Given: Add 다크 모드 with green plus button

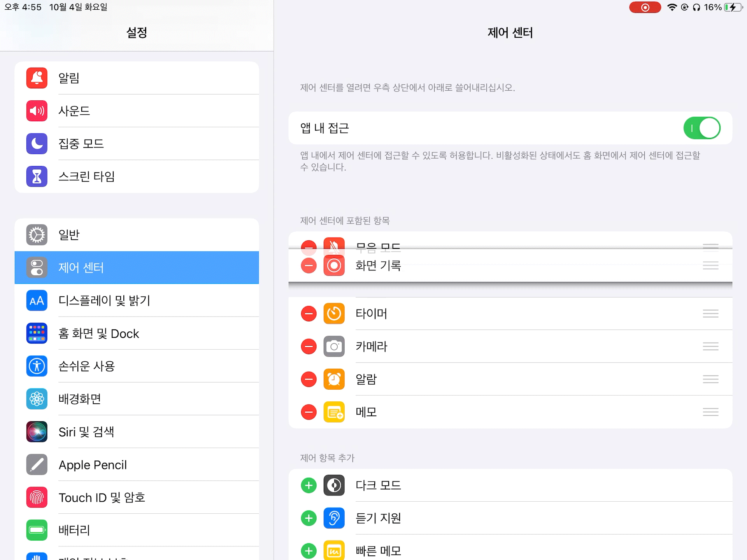Looking at the screenshot, I should [309, 485].
